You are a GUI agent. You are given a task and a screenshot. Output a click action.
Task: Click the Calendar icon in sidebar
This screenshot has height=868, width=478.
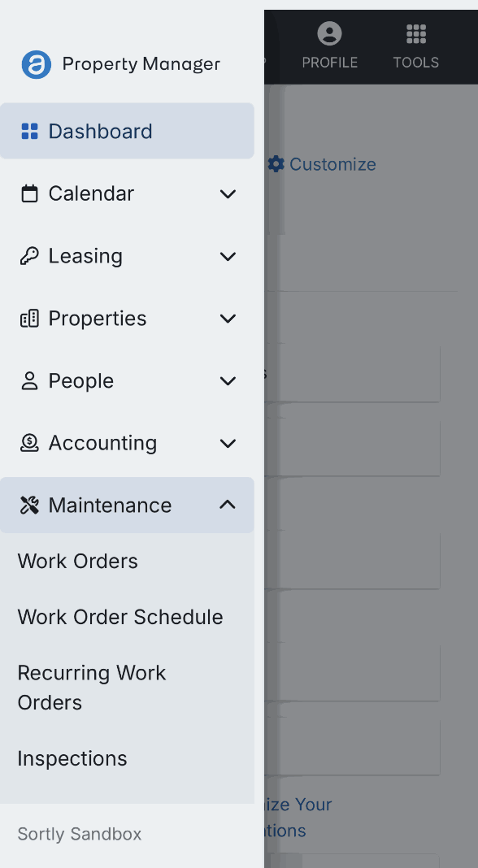(x=29, y=193)
